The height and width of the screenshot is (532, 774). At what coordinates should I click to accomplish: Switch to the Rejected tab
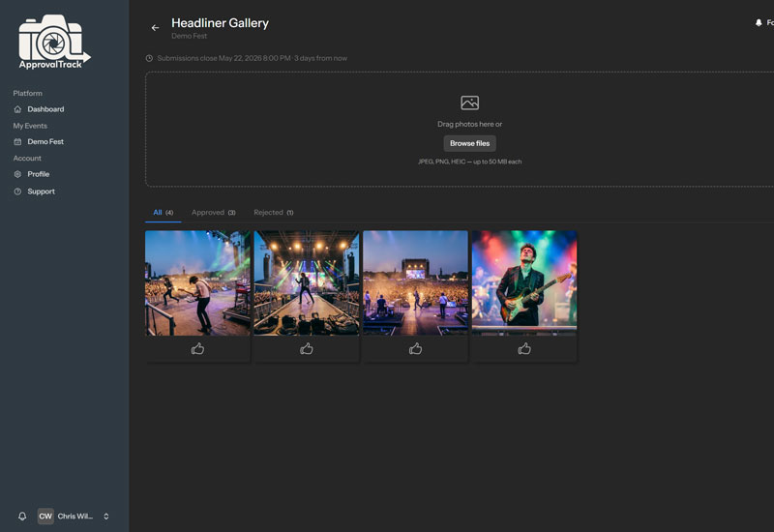274,212
